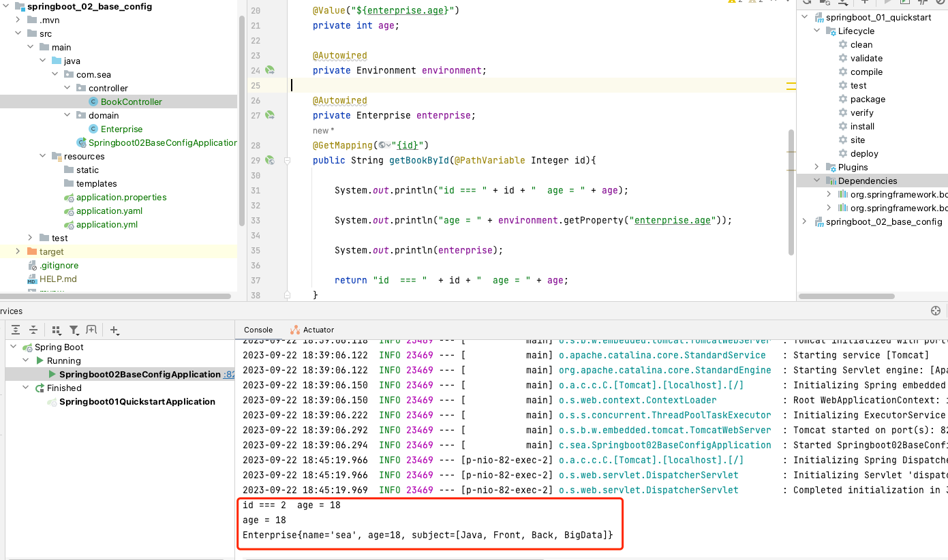
Task: Switch to the Console tab
Action: click(258, 330)
